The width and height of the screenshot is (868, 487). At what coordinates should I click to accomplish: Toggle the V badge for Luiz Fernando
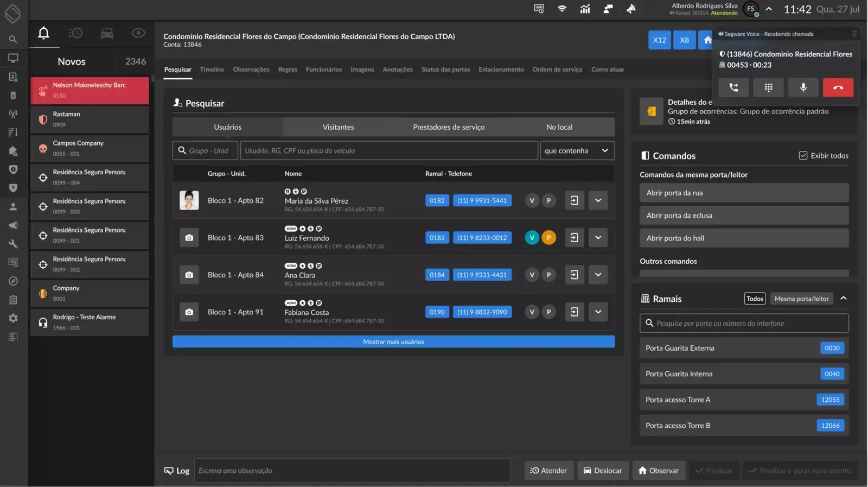coord(532,238)
